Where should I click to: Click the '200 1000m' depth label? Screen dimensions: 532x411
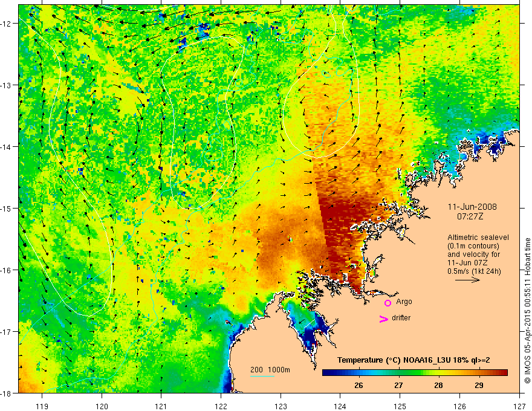point(270,370)
